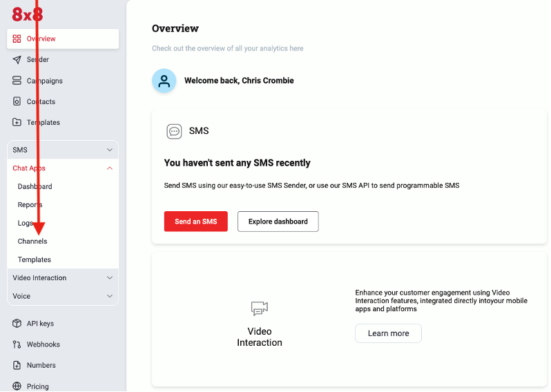
Task: Click the API keys cube icon
Action: tap(17, 323)
